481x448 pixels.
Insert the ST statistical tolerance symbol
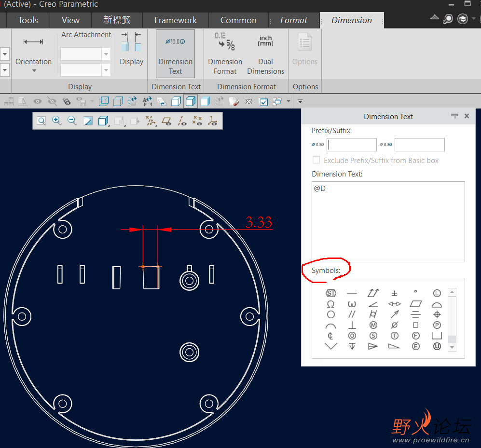pyautogui.click(x=330, y=293)
